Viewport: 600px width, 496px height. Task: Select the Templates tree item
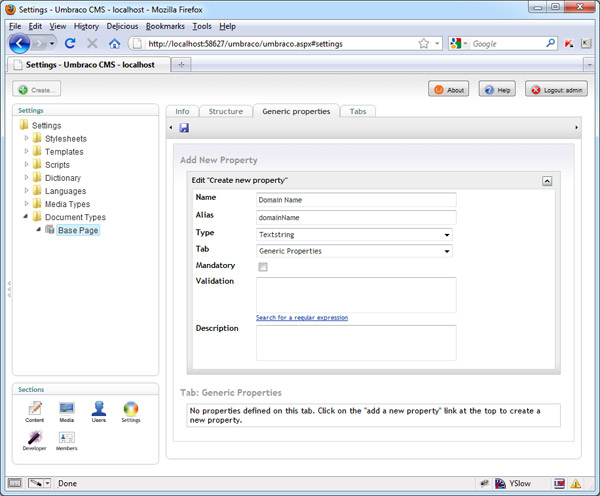[x=64, y=152]
